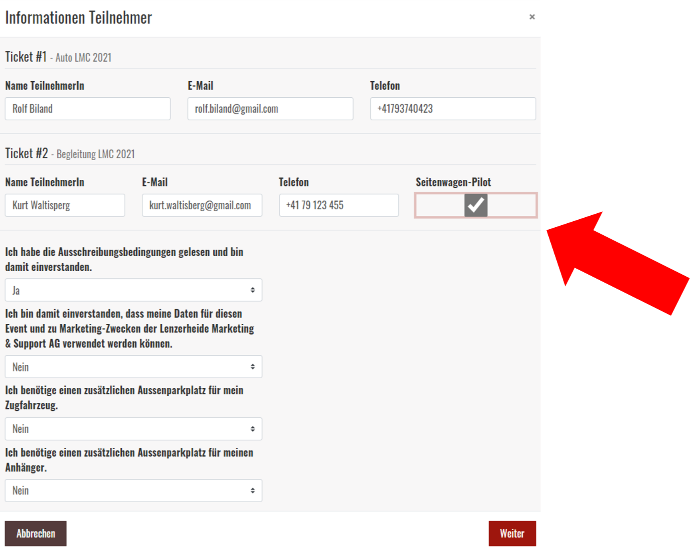The image size is (690, 551).
Task: Toggle the Seitenwagen-Pilot checkbox
Action: click(x=476, y=205)
